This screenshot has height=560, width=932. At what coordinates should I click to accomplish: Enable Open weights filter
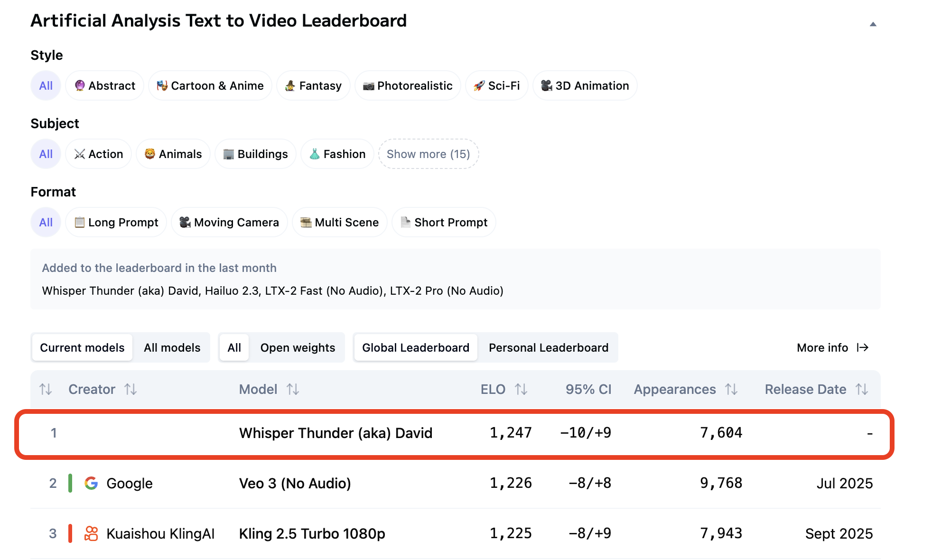tap(298, 348)
